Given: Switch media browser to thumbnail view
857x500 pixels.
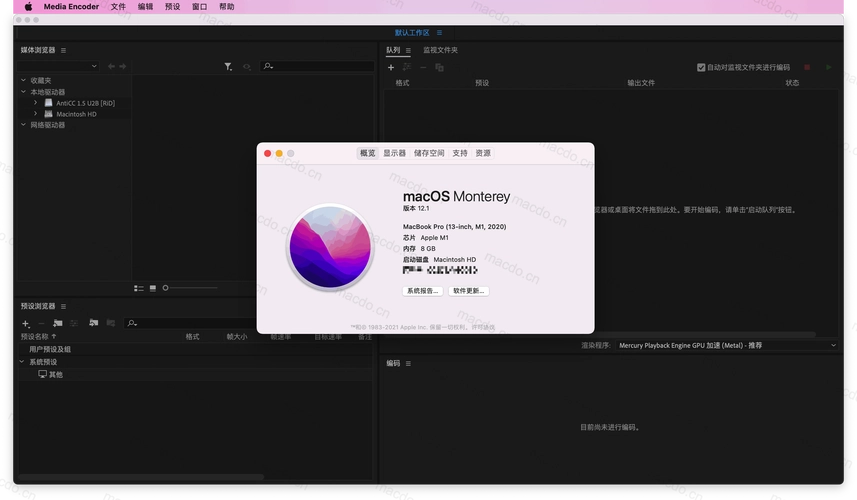Looking at the screenshot, I should [x=153, y=288].
